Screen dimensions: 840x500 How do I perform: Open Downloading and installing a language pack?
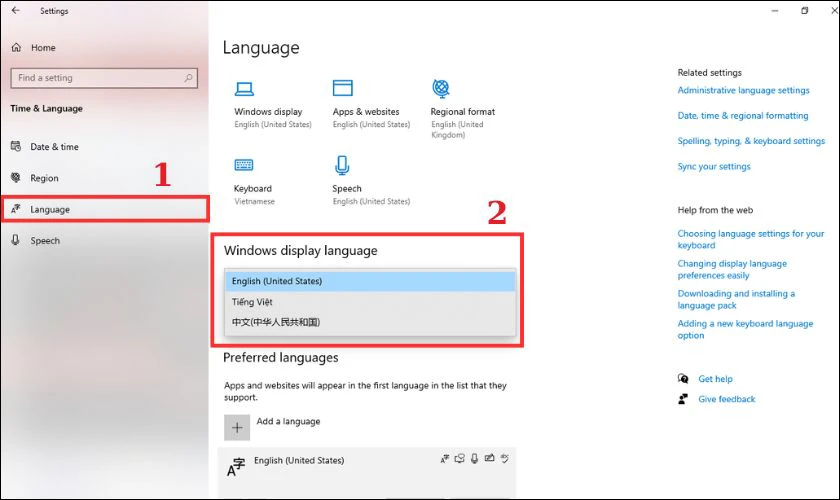click(x=736, y=299)
